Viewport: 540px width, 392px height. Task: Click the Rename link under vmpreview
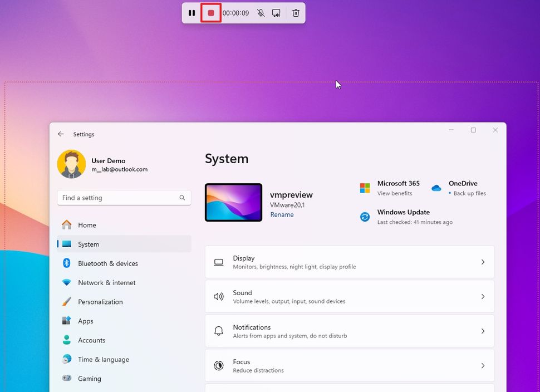click(282, 214)
